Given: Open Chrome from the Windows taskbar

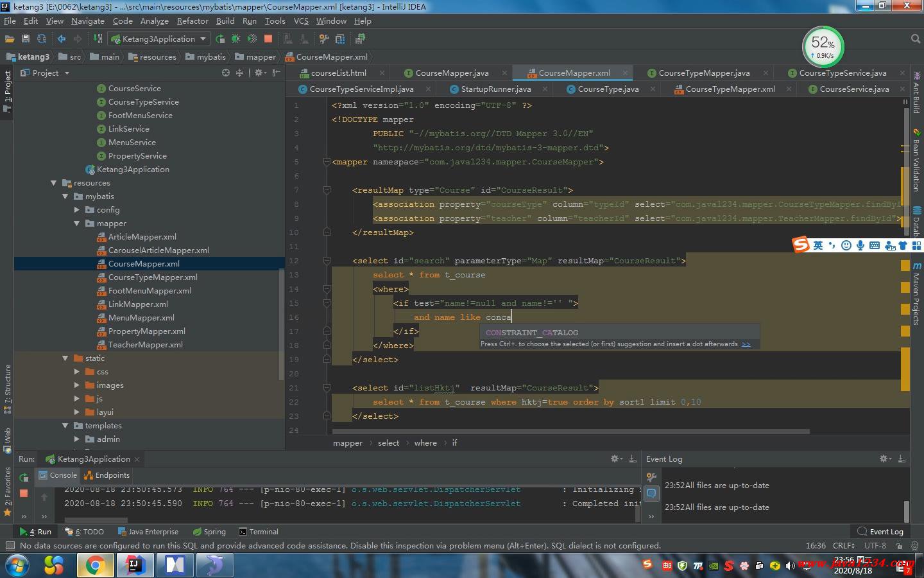Looking at the screenshot, I should pos(95,565).
